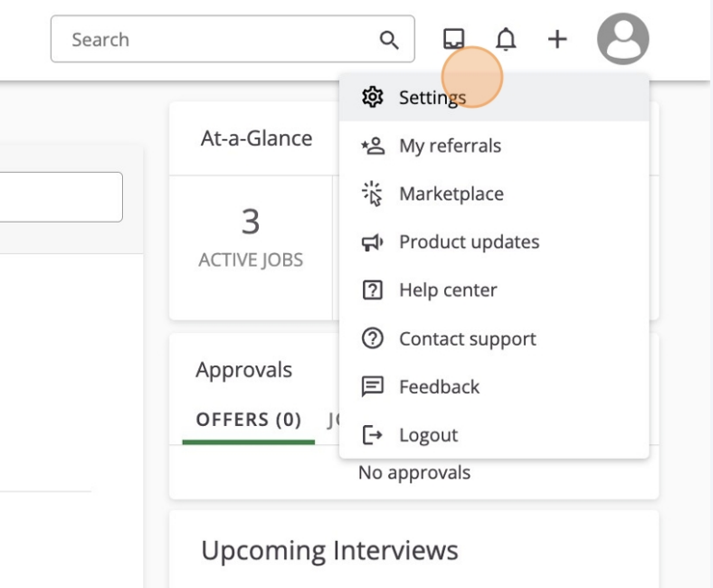Screen dimensions: 713x588
Task: Click the empty input box on left panel
Action: pos(61,197)
